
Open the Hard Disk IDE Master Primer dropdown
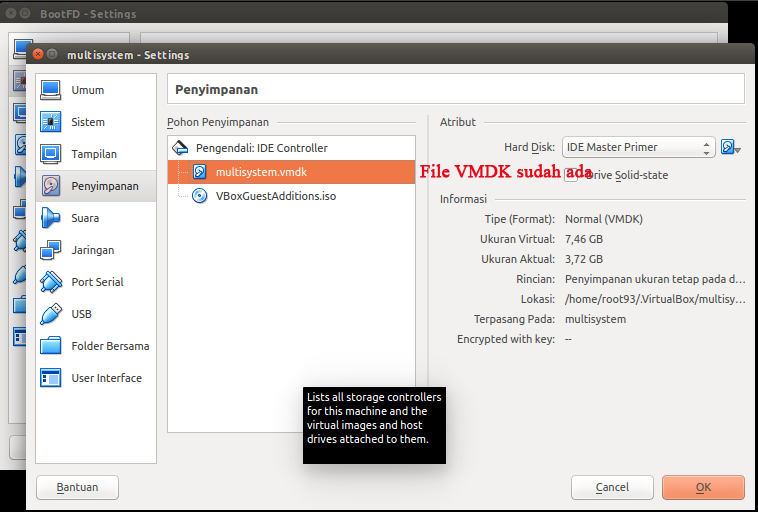point(638,147)
